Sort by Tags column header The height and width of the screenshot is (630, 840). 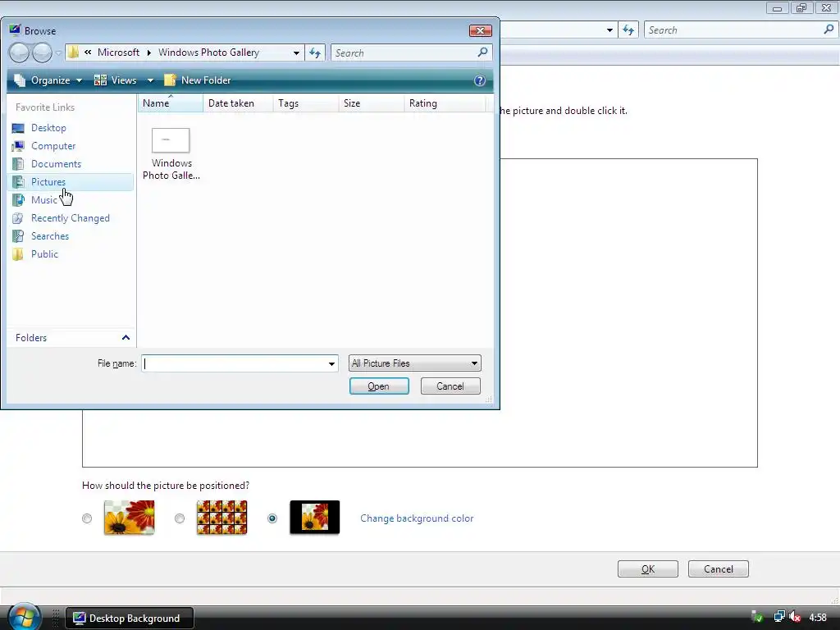(x=306, y=103)
